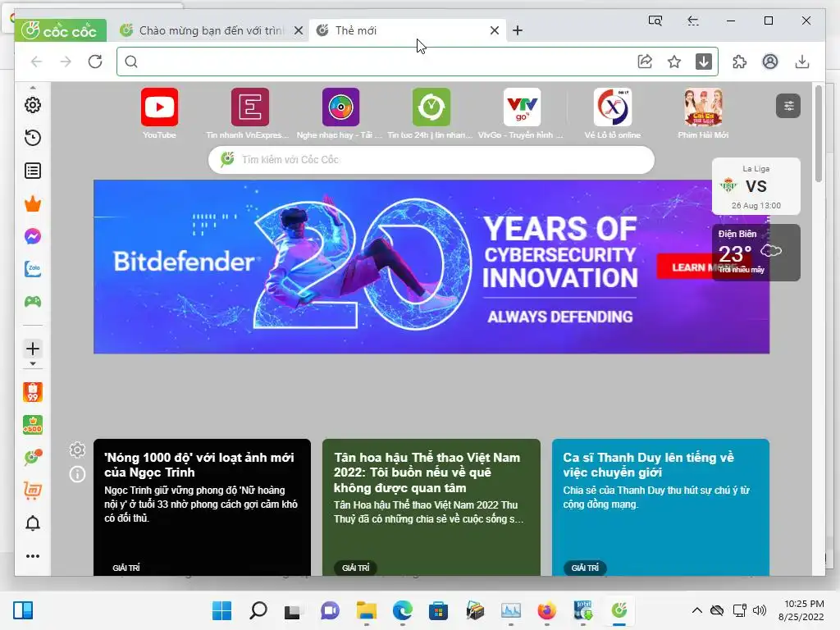Open the Điện Biên weather widget
The image size is (840, 630).
click(x=756, y=253)
